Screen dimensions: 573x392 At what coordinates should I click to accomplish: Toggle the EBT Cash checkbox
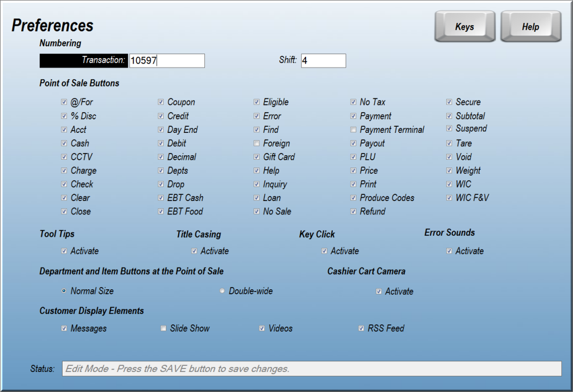pos(161,198)
